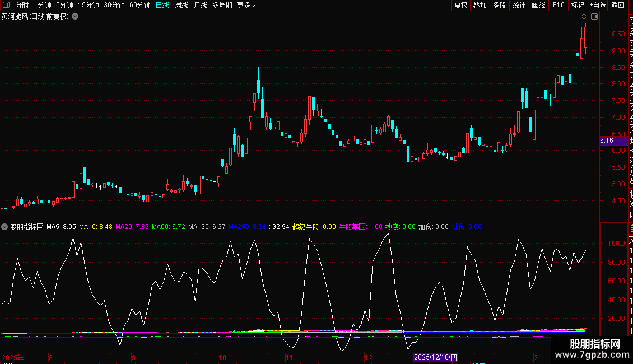Image resolution: width=633 pixels, height=364 pixels.
Task: Click the 标记 mark button
Action: click(578, 5)
